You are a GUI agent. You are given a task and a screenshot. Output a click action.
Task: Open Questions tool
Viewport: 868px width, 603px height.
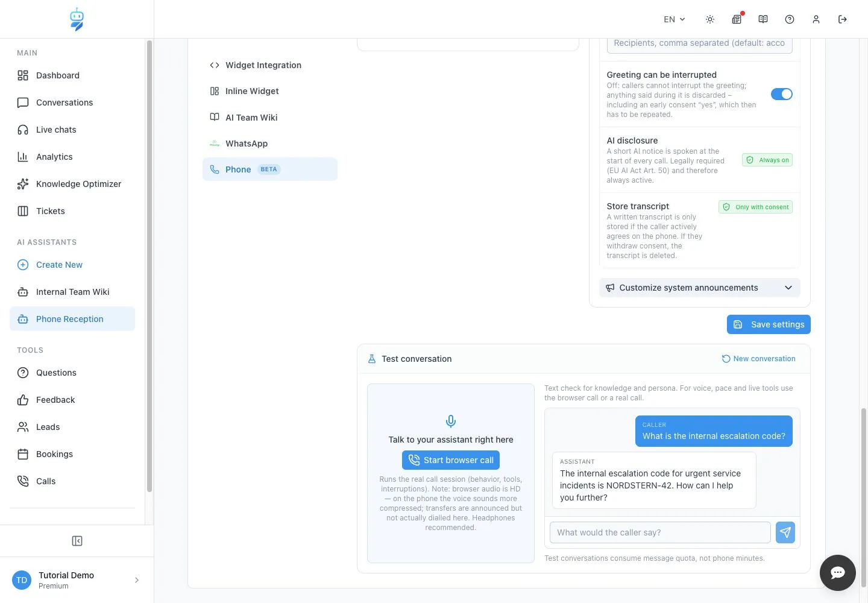pyautogui.click(x=72, y=373)
